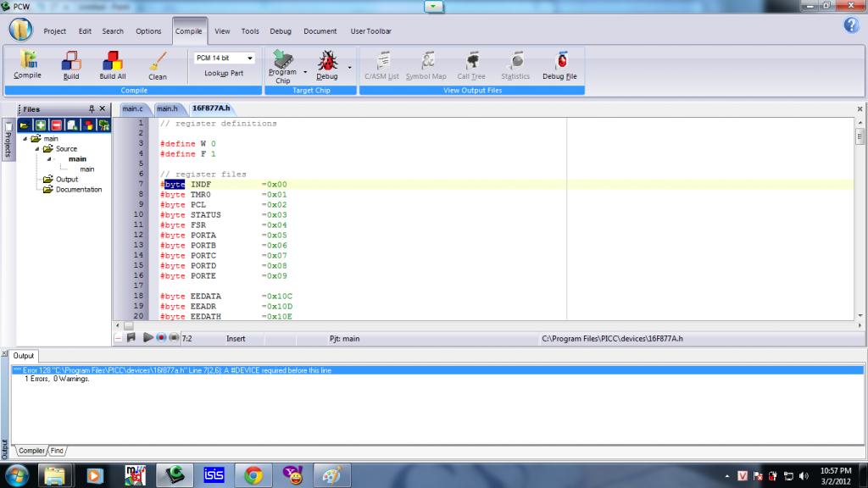Toggle the pin on the Files panel
The image size is (868, 488).
coord(92,109)
